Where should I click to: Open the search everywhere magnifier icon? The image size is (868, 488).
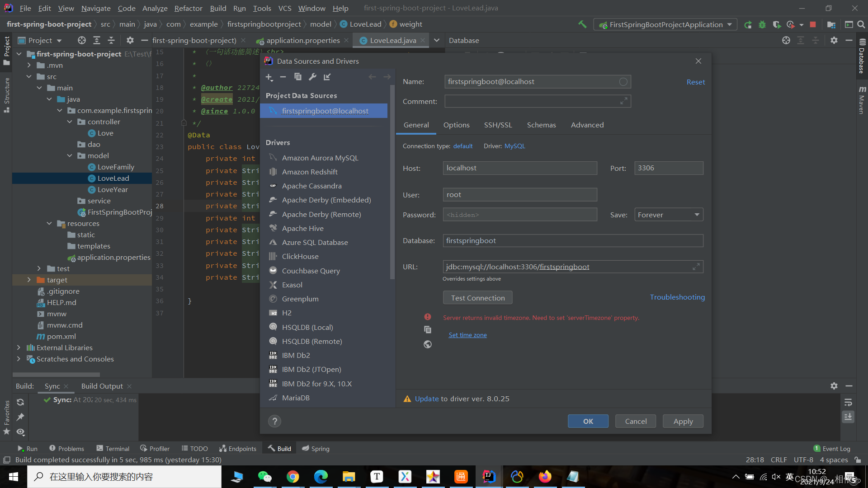tap(861, 24)
